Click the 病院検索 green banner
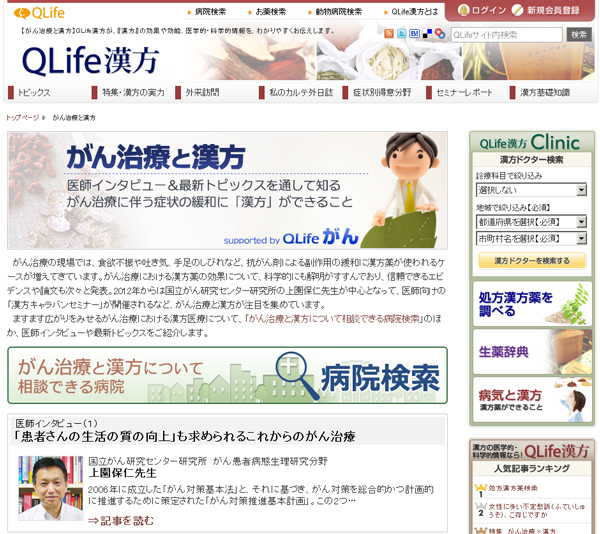Image resolution: width=600 pixels, height=534 pixels. point(227,375)
